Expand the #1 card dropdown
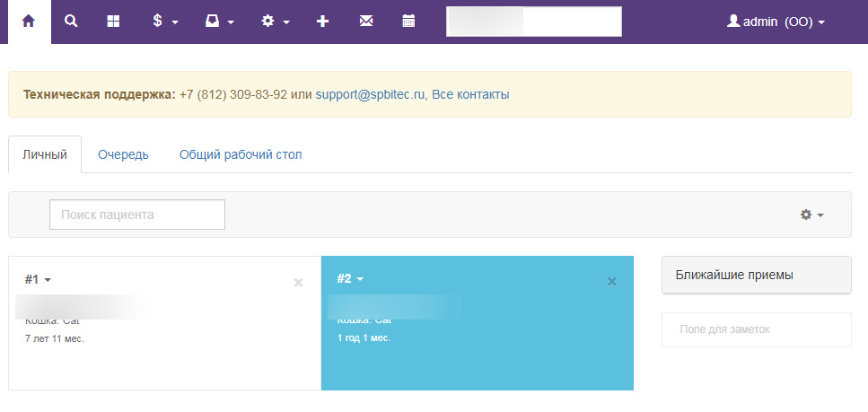The image size is (868, 412). pyautogui.click(x=38, y=280)
